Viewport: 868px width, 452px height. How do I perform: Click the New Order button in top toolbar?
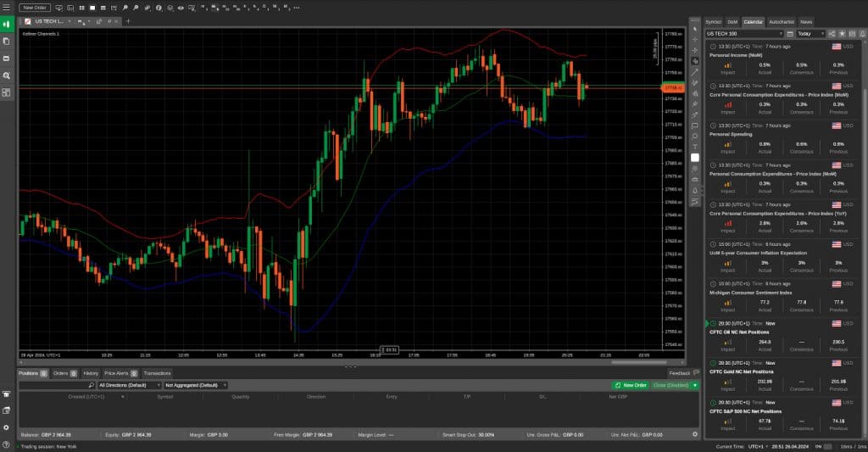click(35, 8)
